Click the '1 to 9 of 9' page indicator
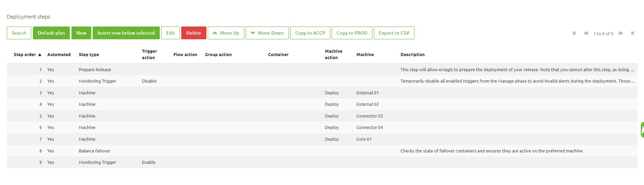The width and height of the screenshot is (644, 185). pos(603,34)
